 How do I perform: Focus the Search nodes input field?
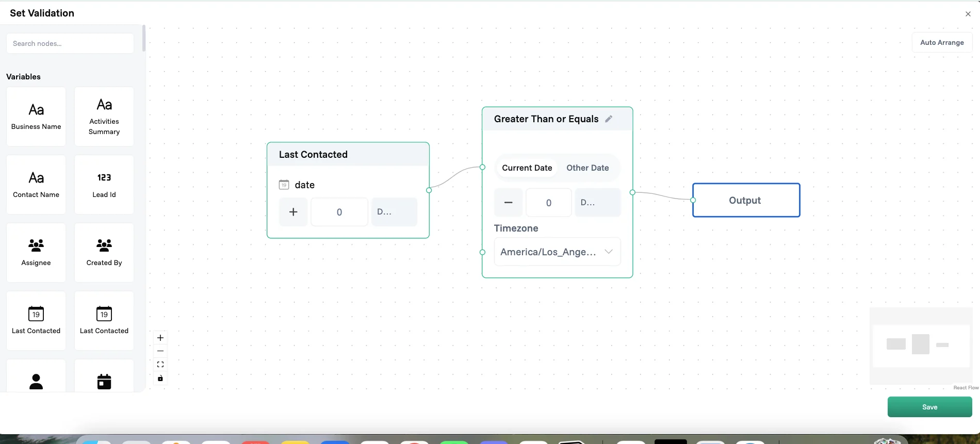click(70, 43)
